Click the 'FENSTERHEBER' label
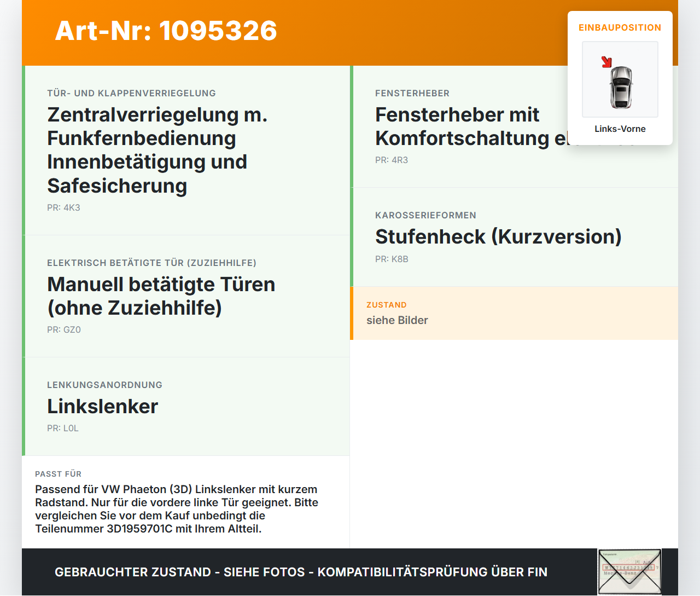This screenshot has width=700, height=596. click(x=412, y=93)
